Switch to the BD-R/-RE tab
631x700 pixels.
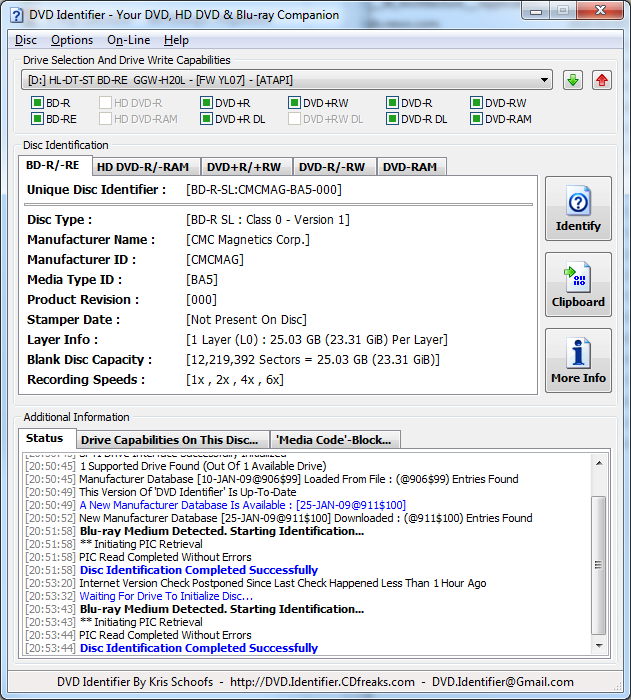(x=53, y=165)
